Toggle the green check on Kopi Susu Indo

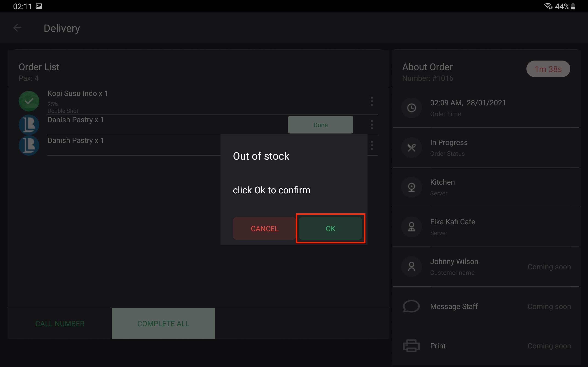click(29, 101)
